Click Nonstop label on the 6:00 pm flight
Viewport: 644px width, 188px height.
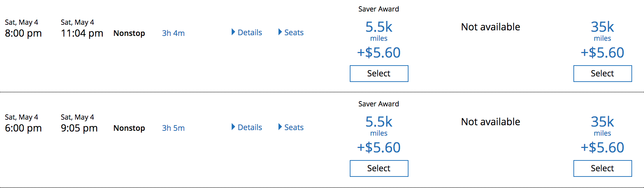[129, 128]
